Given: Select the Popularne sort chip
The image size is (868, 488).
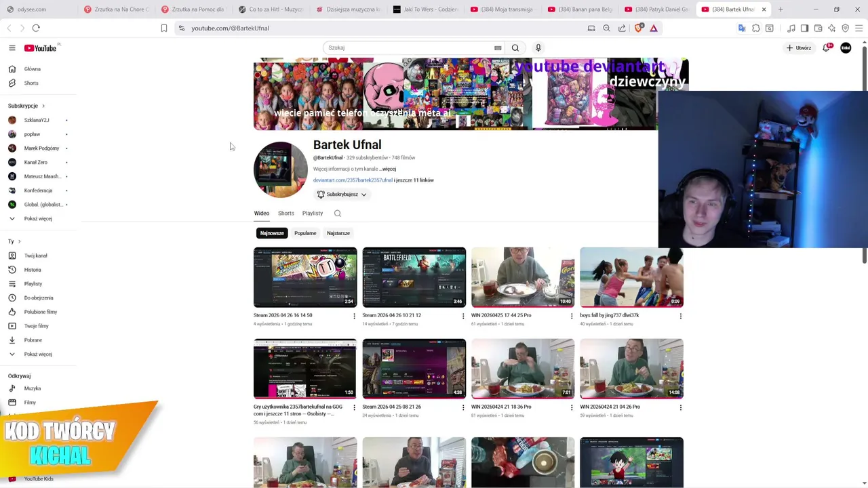Looking at the screenshot, I should pyautogui.click(x=305, y=233).
